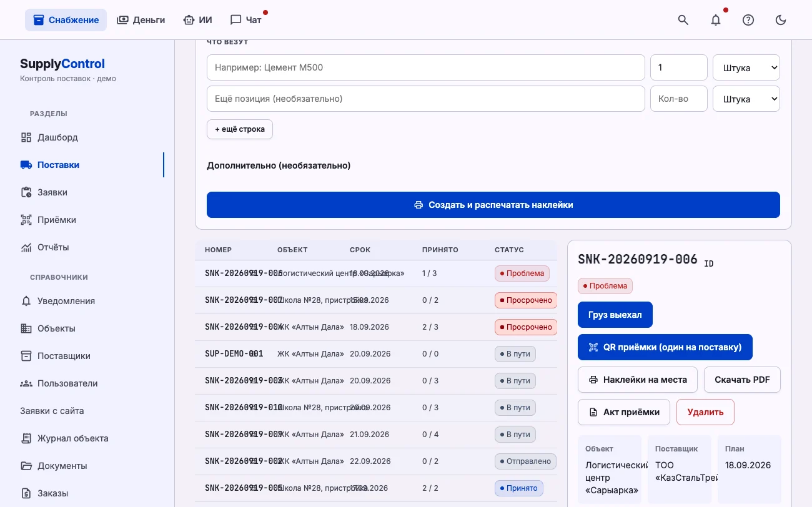This screenshot has width=812, height=507.
Task: Select shipment row SUP-DEMO-001
Action: click(376, 354)
